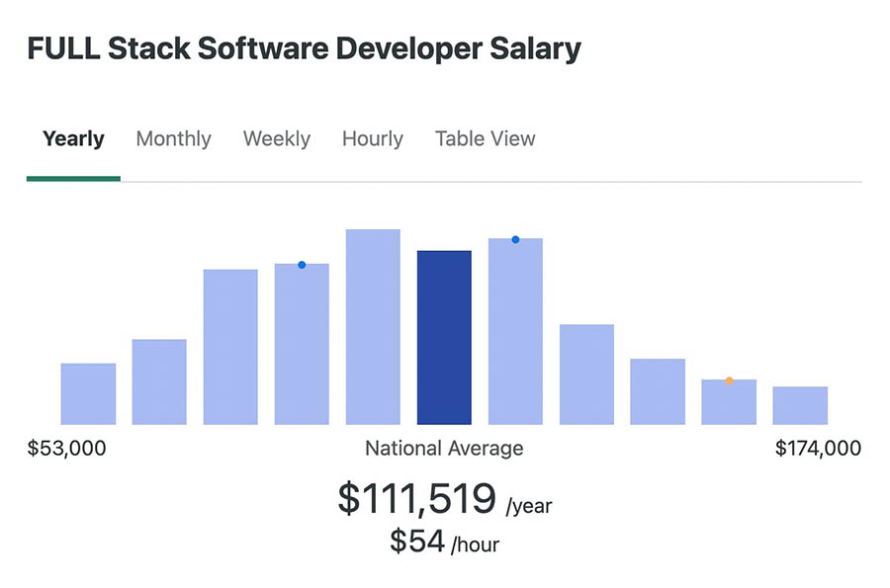Screen dimensions: 890x588
Task: Select the Yearly tab
Action: [73, 138]
